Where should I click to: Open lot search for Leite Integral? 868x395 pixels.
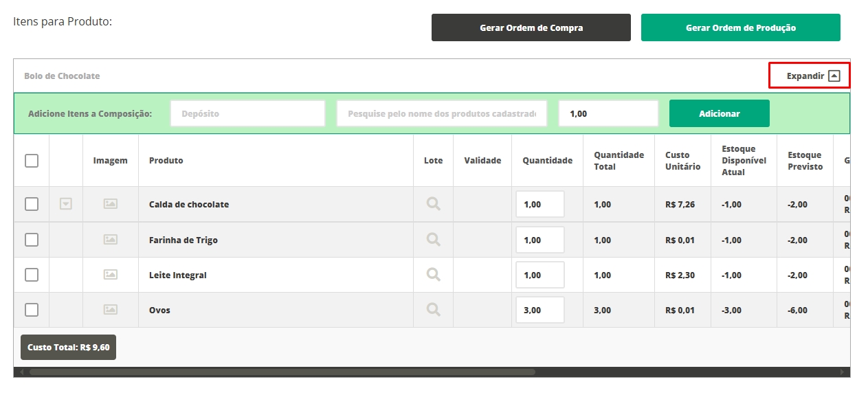(x=433, y=275)
